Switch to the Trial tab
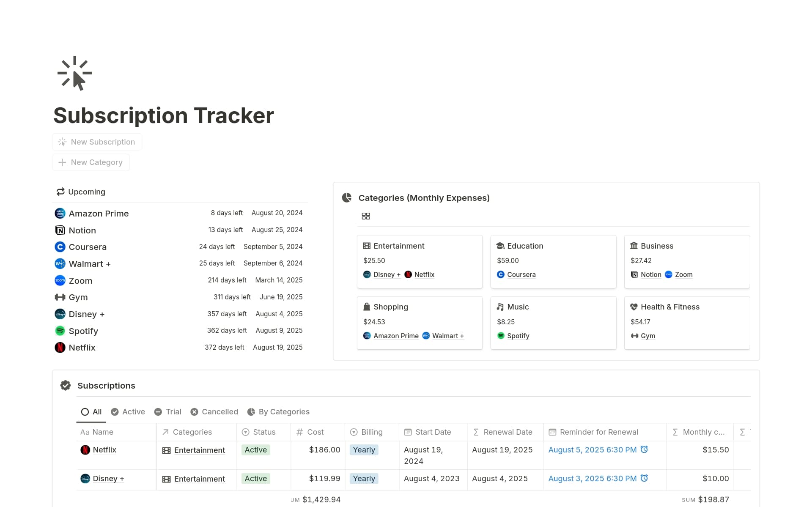Viewport: 812px width, 507px height. tap(168, 411)
